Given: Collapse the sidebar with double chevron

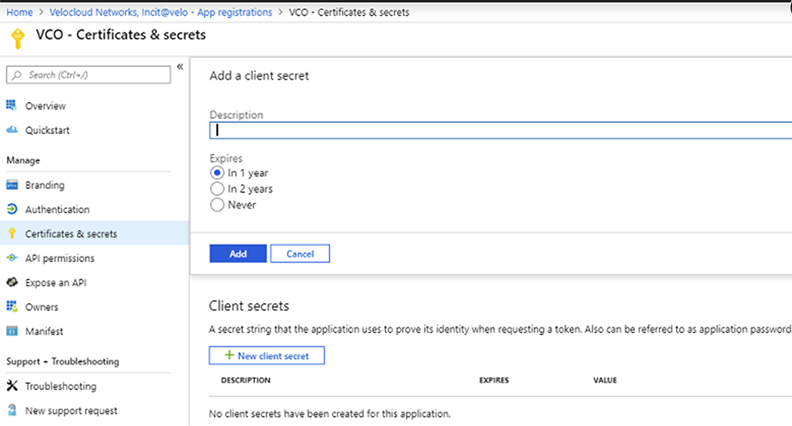Looking at the screenshot, I should 180,67.
